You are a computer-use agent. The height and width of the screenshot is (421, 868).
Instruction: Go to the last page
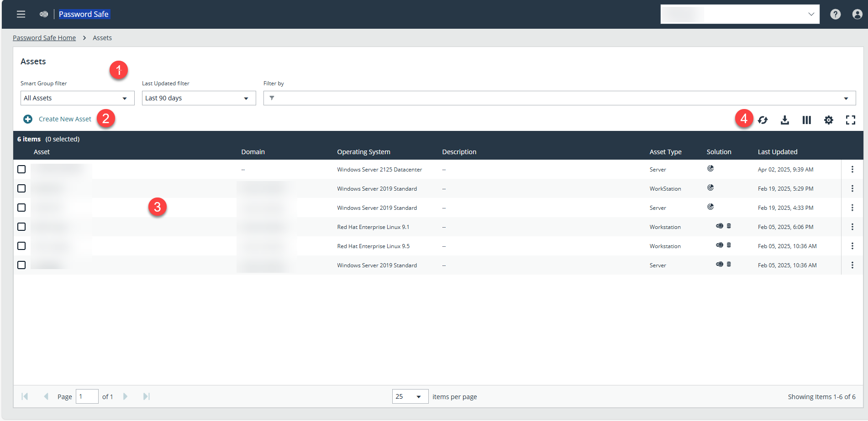pos(147,396)
